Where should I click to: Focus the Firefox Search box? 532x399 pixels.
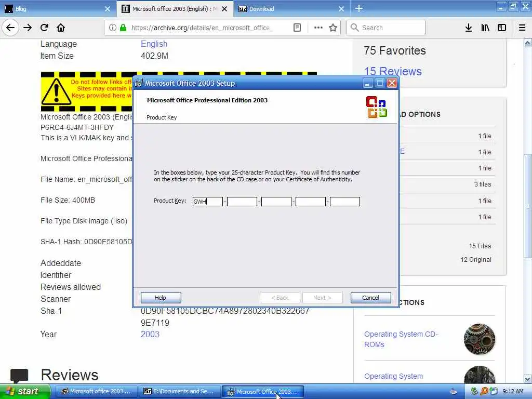(385, 28)
